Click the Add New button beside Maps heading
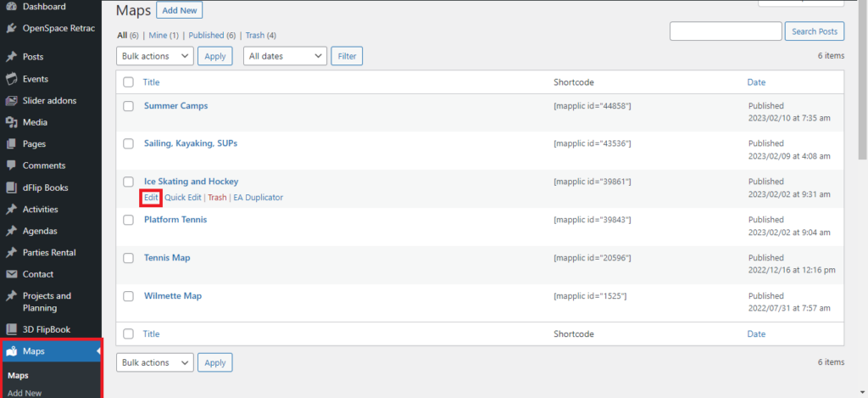 point(180,10)
